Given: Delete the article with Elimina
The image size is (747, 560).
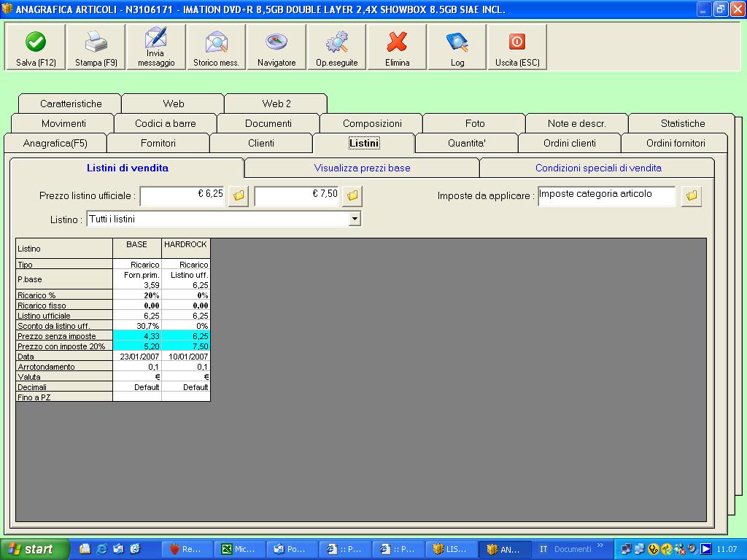Looking at the screenshot, I should (x=398, y=47).
